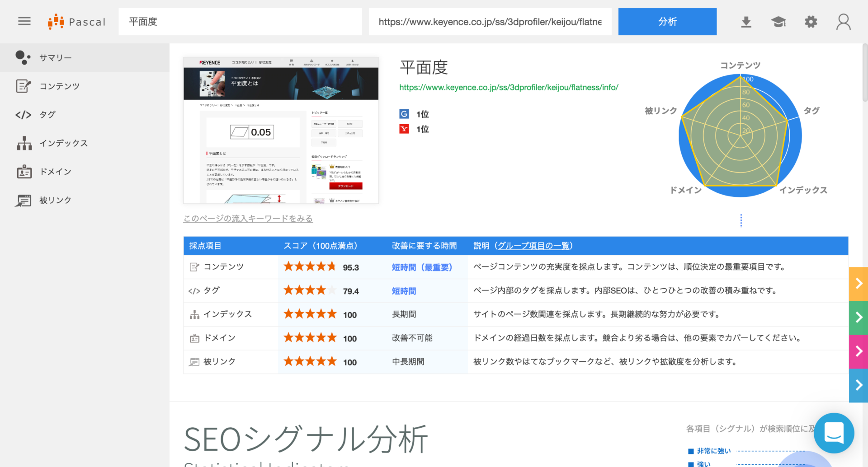
Task: Click the コンテンツ score 95.3
Action: (351, 267)
